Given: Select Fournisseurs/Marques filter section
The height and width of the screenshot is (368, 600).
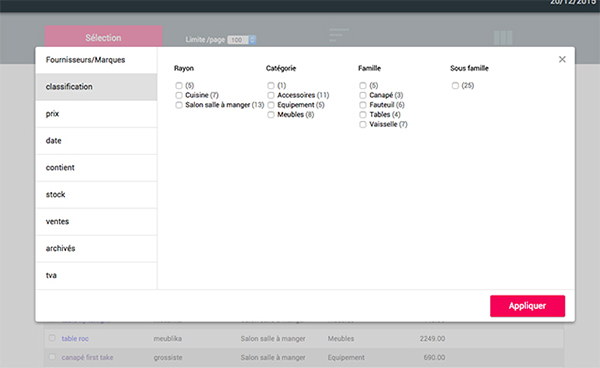Looking at the screenshot, I should point(96,60).
